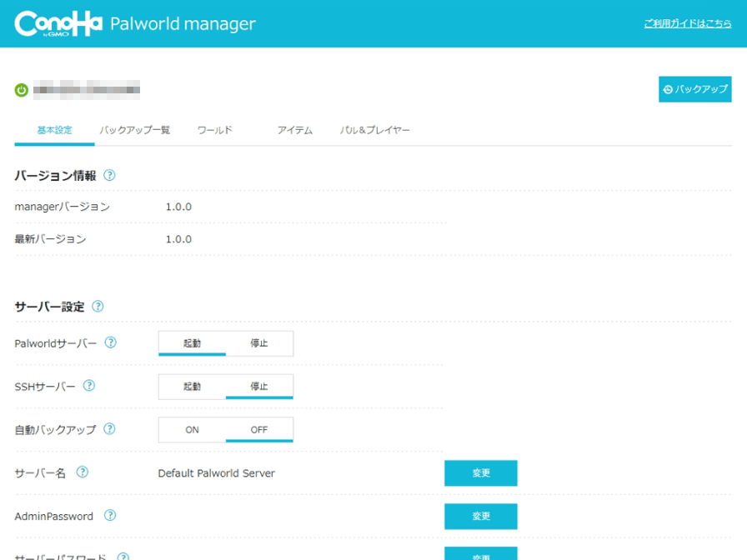Click the サーバー設定 section heading

click(x=49, y=307)
